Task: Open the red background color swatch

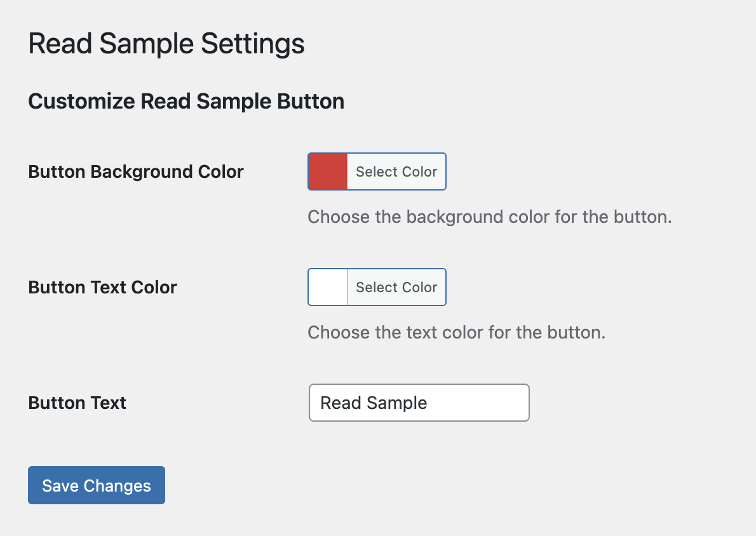Action: [328, 171]
